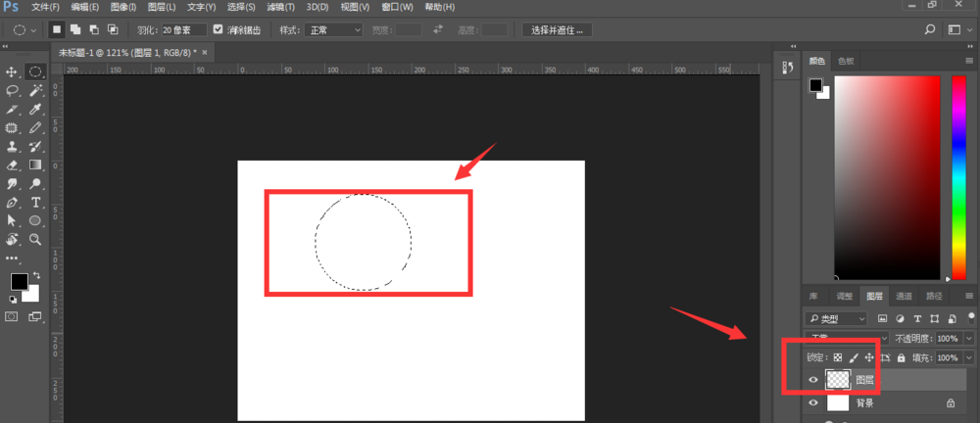Choose the Zoom tool in the toolbox
The image size is (980, 423).
[x=35, y=239]
